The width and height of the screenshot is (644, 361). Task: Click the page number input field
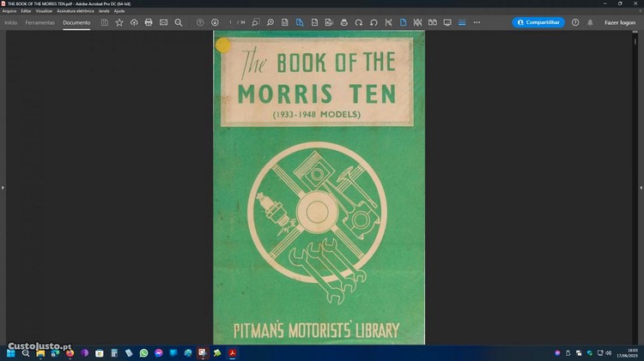(230, 22)
